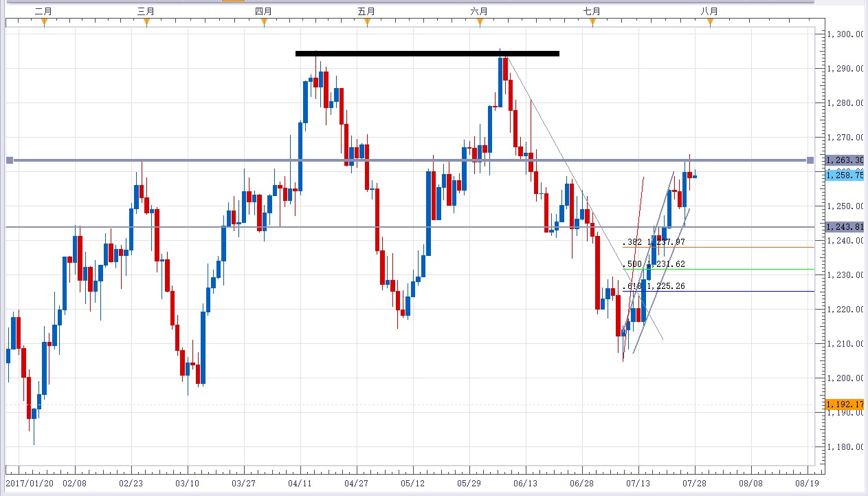Select the .618 1,225.26 Fibonacci label
This screenshot has height=496, width=868.
tap(654, 286)
